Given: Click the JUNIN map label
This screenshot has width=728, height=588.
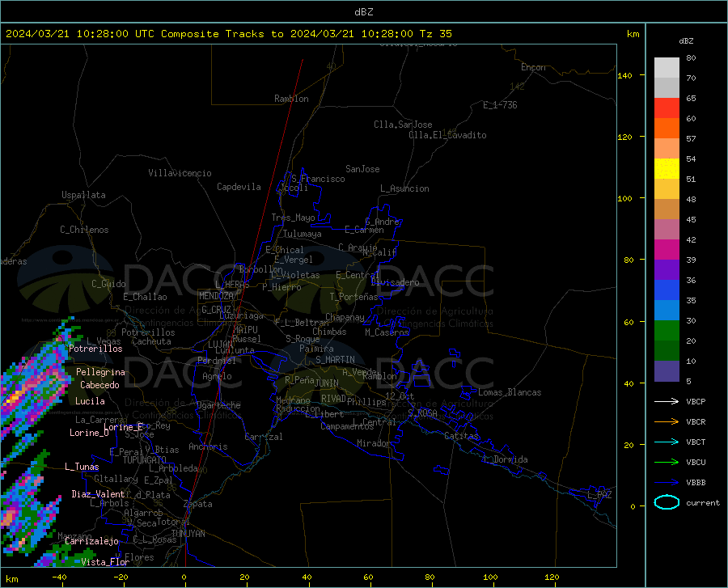Looking at the screenshot, I should (327, 383).
